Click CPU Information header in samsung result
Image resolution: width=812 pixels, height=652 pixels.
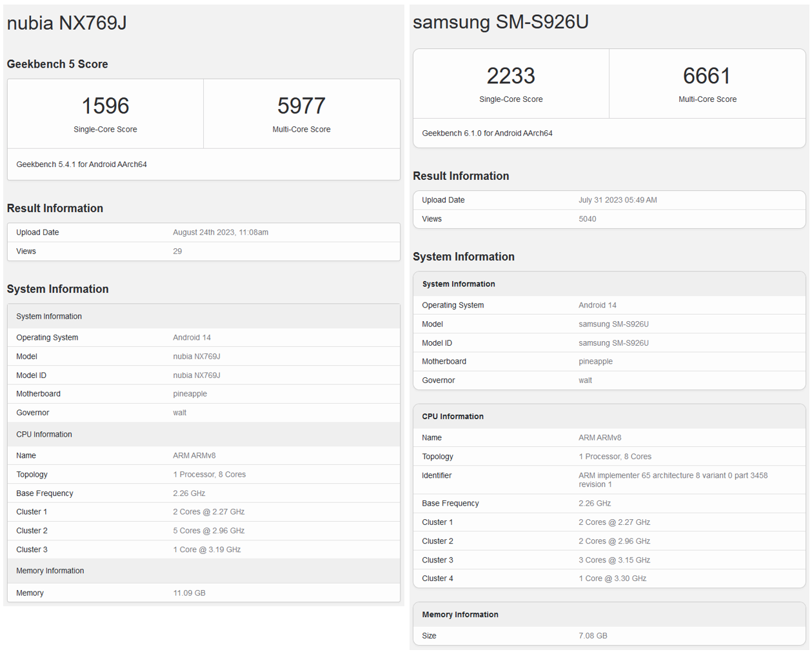click(453, 417)
